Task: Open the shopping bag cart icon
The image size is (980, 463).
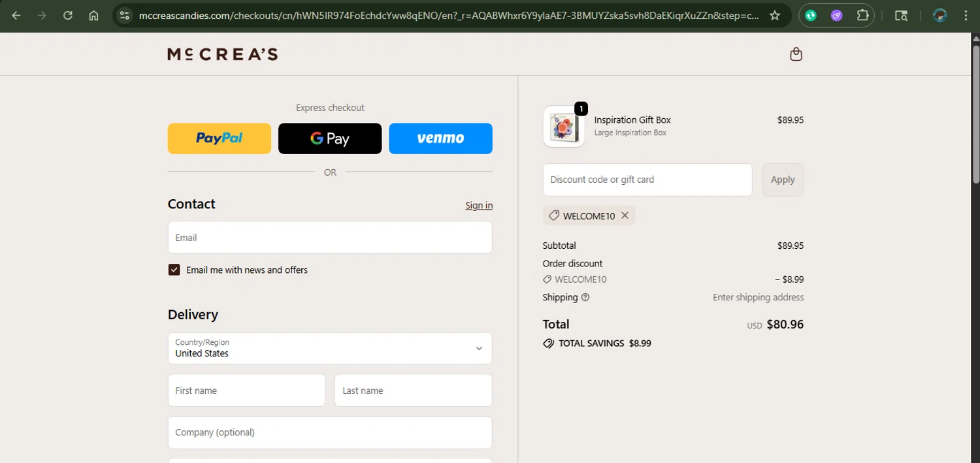Action: point(796,54)
